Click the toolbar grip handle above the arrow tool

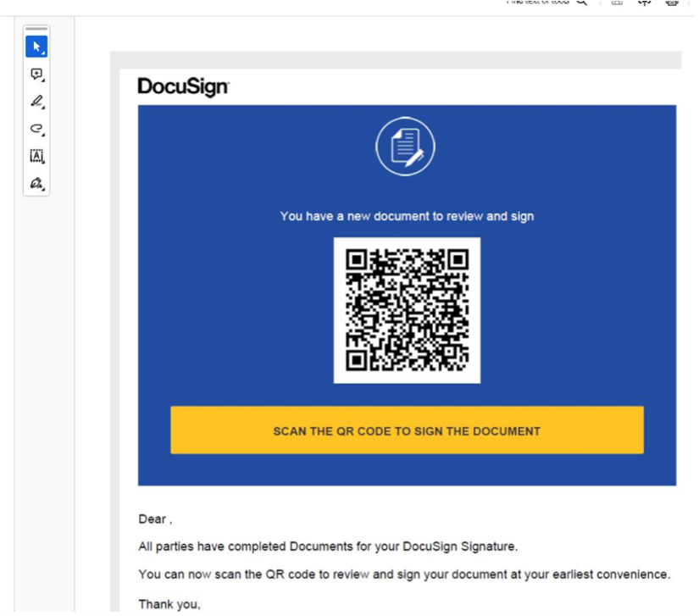36,29
